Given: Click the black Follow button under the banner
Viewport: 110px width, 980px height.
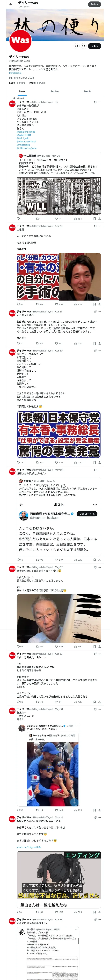Looking at the screenshot, I should [95, 46].
